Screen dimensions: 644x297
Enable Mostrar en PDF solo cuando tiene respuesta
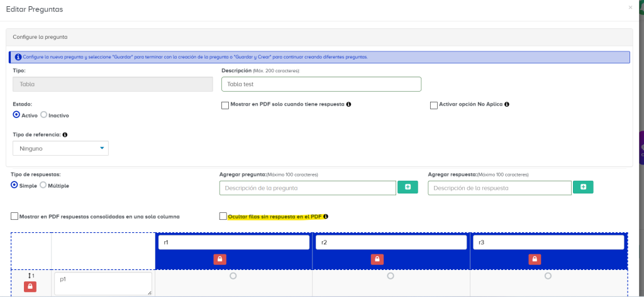click(x=225, y=105)
